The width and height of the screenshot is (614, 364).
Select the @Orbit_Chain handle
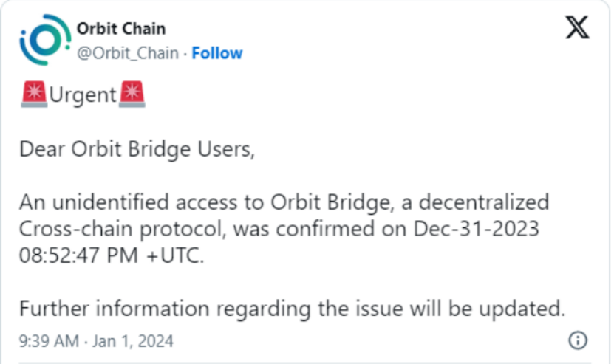pyautogui.click(x=128, y=53)
